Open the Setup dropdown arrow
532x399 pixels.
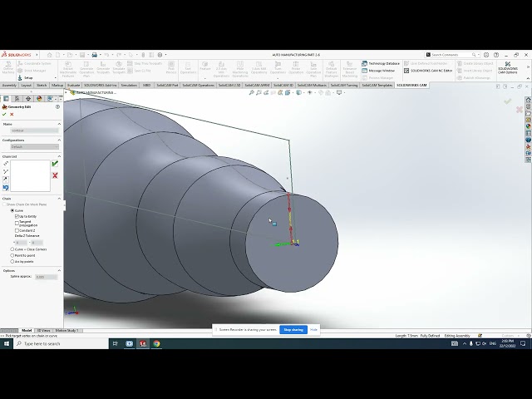coord(56,78)
